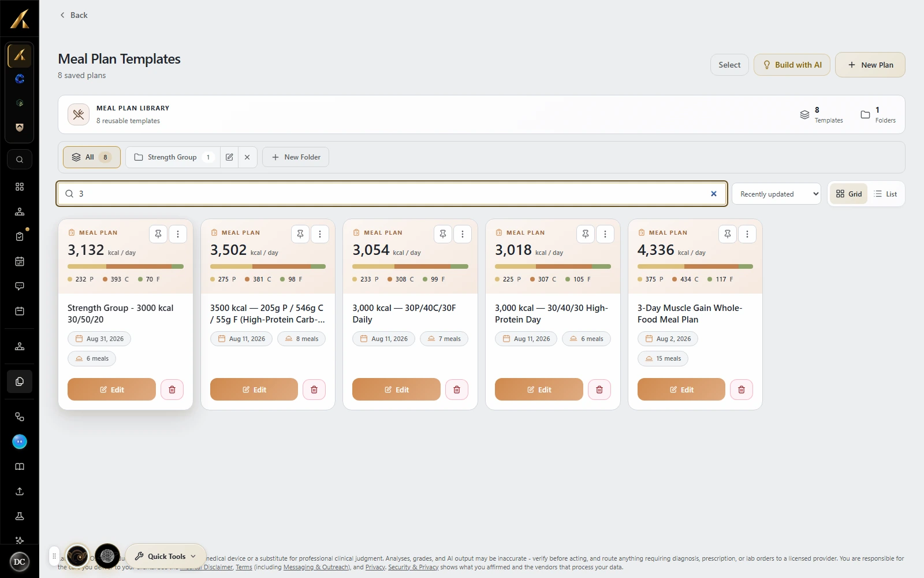Click the macro bar on 3,132 kcal card
Image resolution: width=924 pixels, height=578 pixels.
coord(125,266)
